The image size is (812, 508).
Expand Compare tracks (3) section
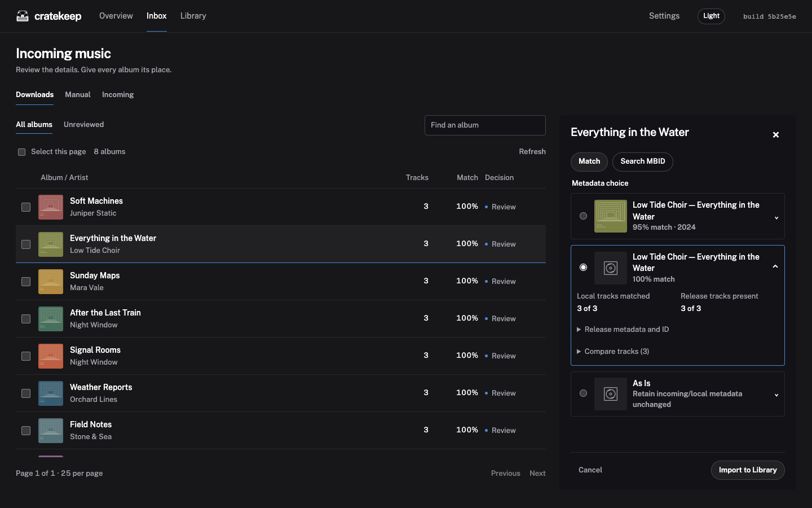click(613, 352)
